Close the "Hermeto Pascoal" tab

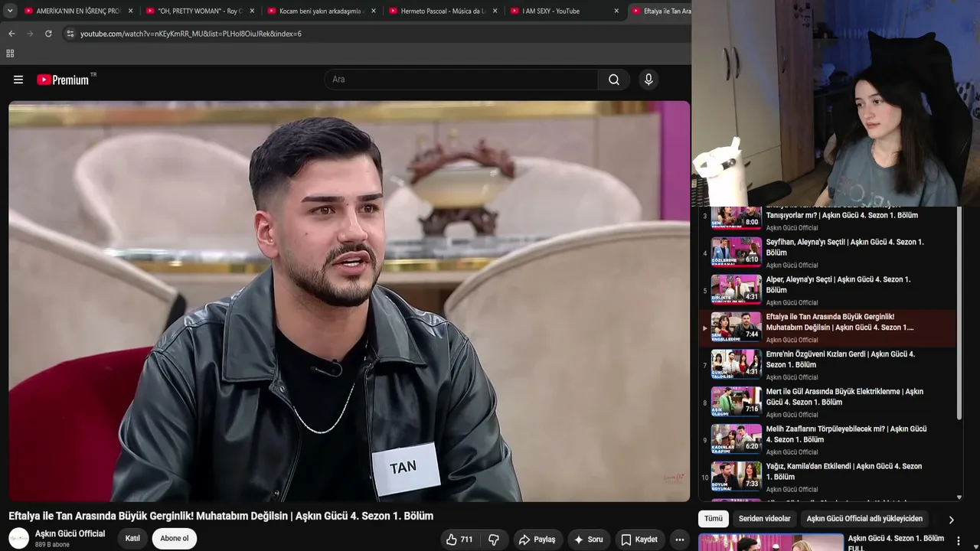(x=495, y=11)
